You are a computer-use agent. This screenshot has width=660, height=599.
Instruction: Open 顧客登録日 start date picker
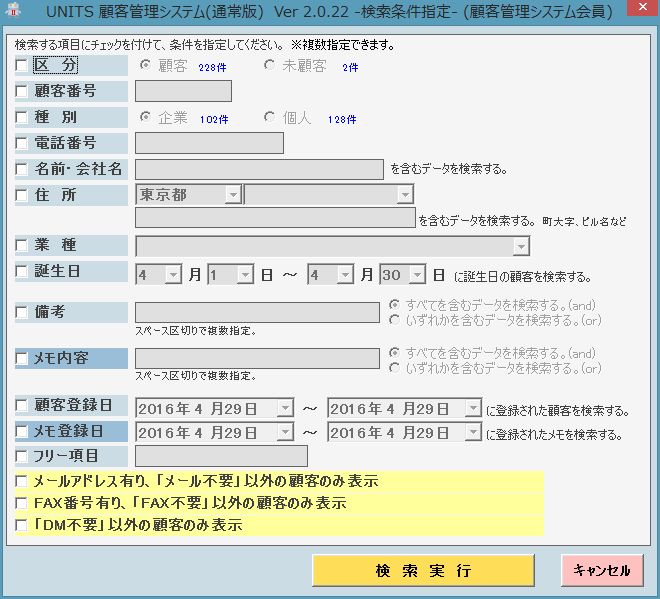285,408
